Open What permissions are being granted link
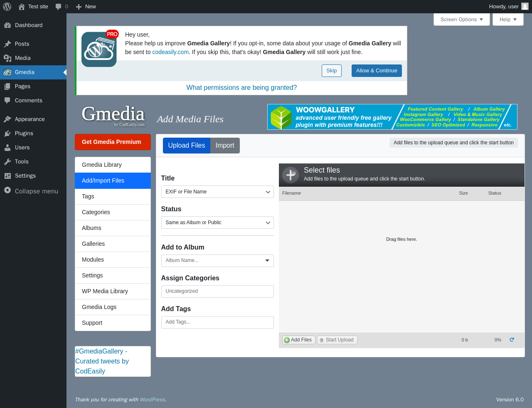The image size is (532, 408). pyautogui.click(x=241, y=88)
